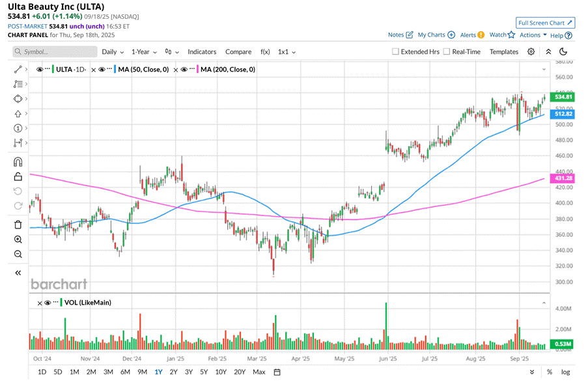The image size is (588, 384).
Task: Click the My Charts plus icon
Action: [451, 35]
